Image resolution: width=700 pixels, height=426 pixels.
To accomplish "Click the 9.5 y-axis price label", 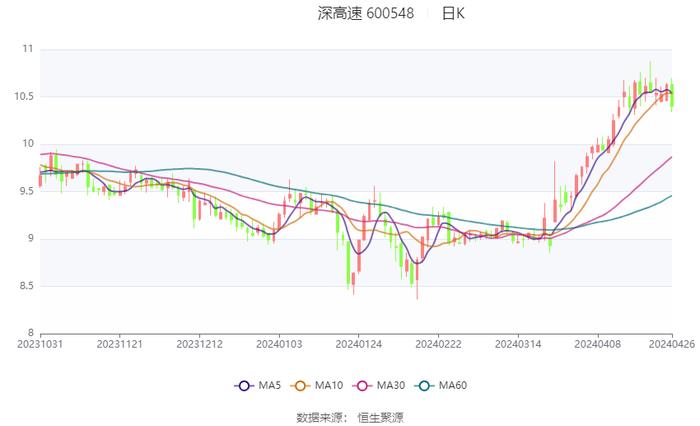I will [x=26, y=191].
